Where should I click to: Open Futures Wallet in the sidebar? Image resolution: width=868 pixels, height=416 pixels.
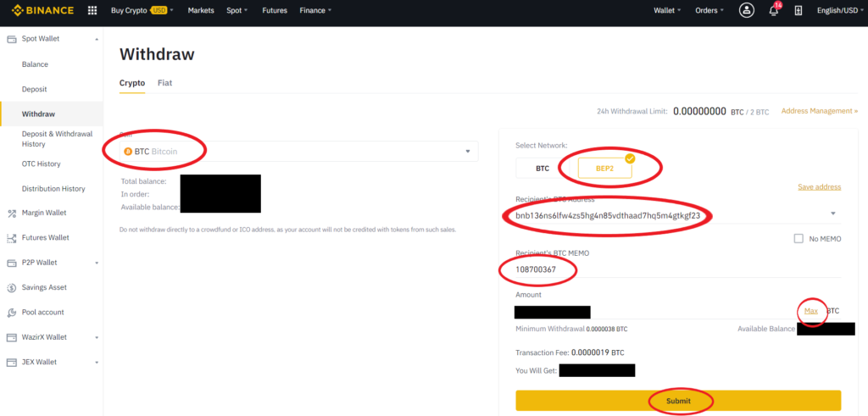46,238
